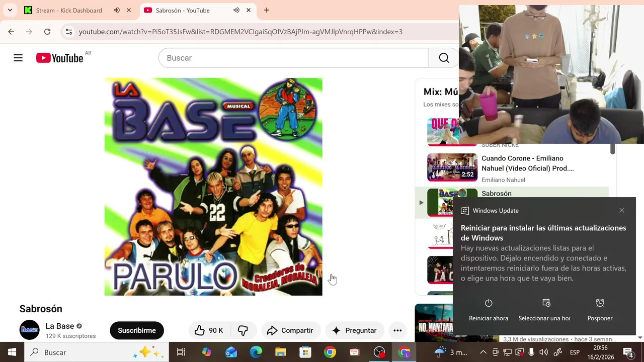Click the microphone tray icon
The width and height of the screenshot is (644, 362).
pos(531,352)
